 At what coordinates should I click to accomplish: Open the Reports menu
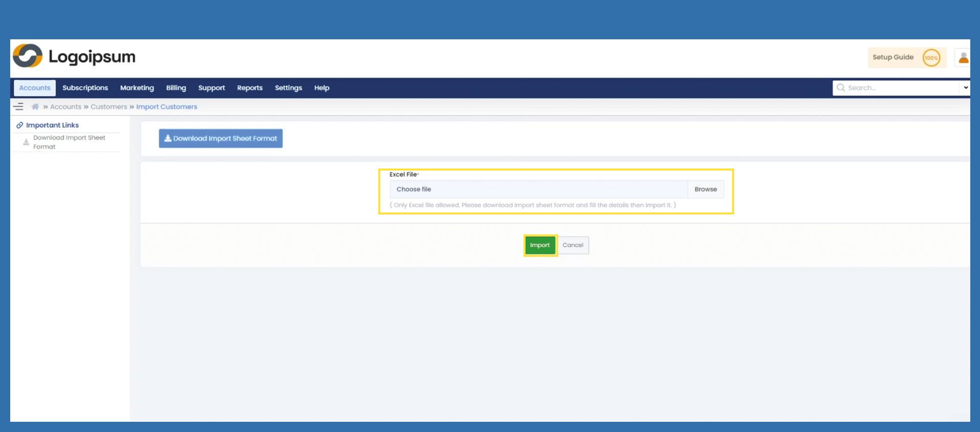pos(249,88)
